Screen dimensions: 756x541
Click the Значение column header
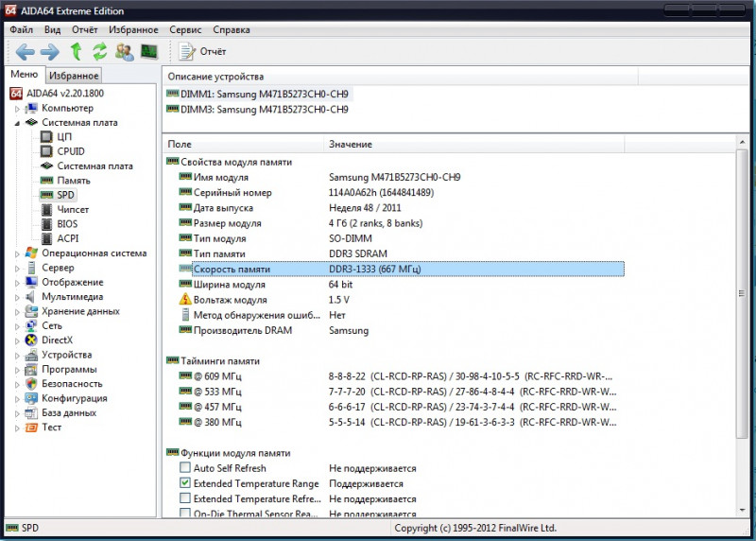[474, 144]
